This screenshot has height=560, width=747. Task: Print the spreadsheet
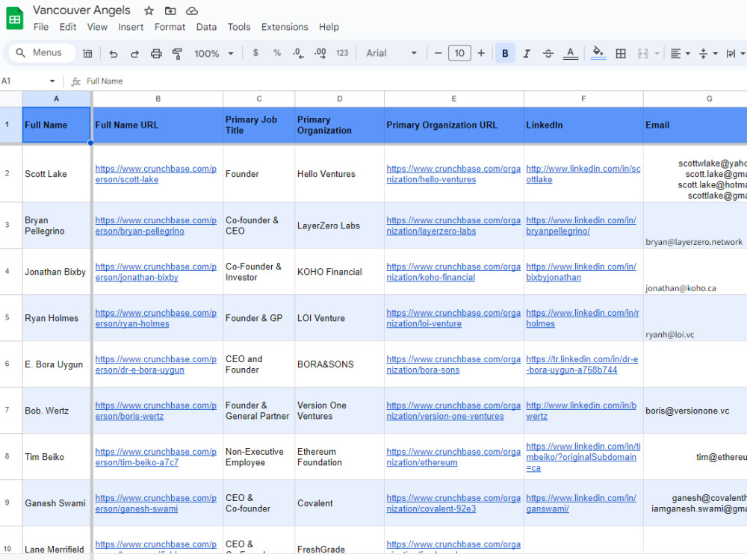pyautogui.click(x=156, y=53)
